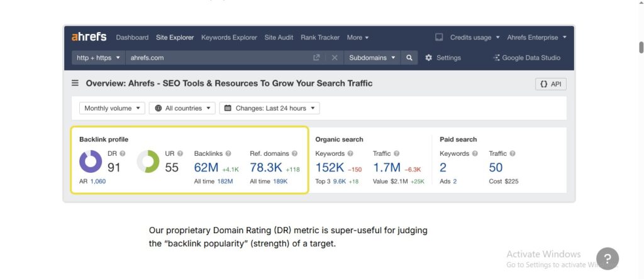
Task: Click the page vertical scrollbar thumb
Action: click(x=641, y=47)
